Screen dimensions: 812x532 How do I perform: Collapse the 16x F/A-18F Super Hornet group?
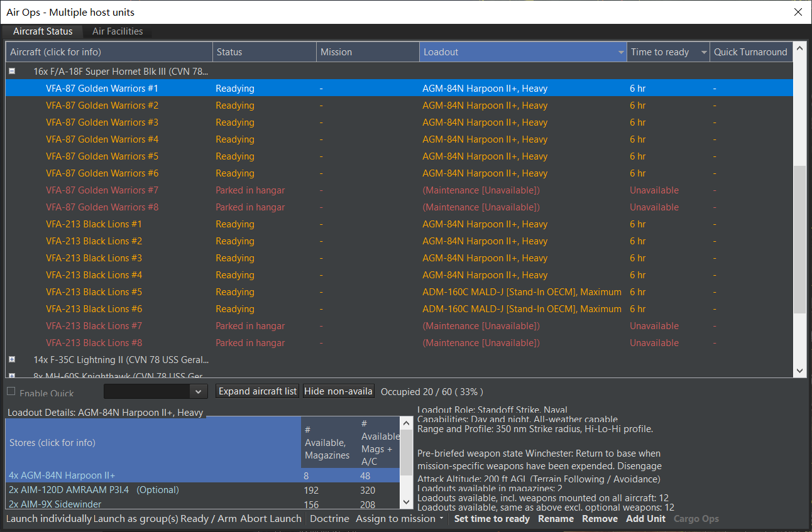point(12,72)
